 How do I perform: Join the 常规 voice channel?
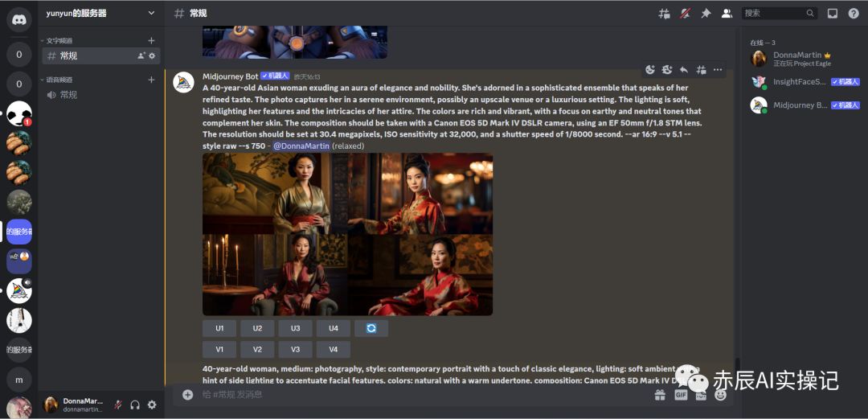[68, 95]
